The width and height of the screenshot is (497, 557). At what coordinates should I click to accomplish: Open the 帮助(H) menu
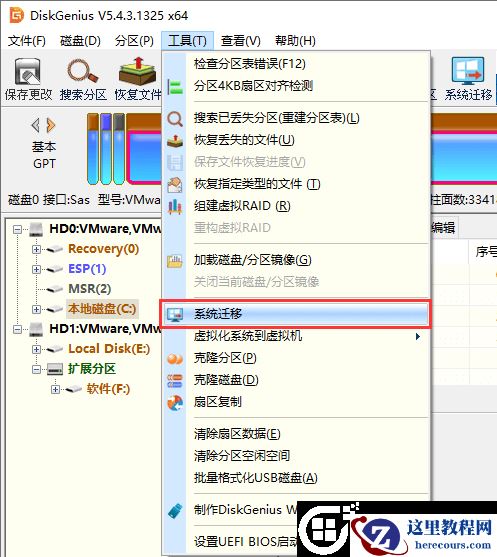click(295, 41)
